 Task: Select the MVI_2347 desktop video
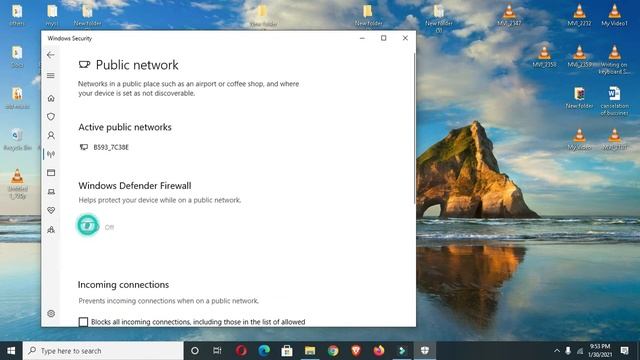[509, 15]
